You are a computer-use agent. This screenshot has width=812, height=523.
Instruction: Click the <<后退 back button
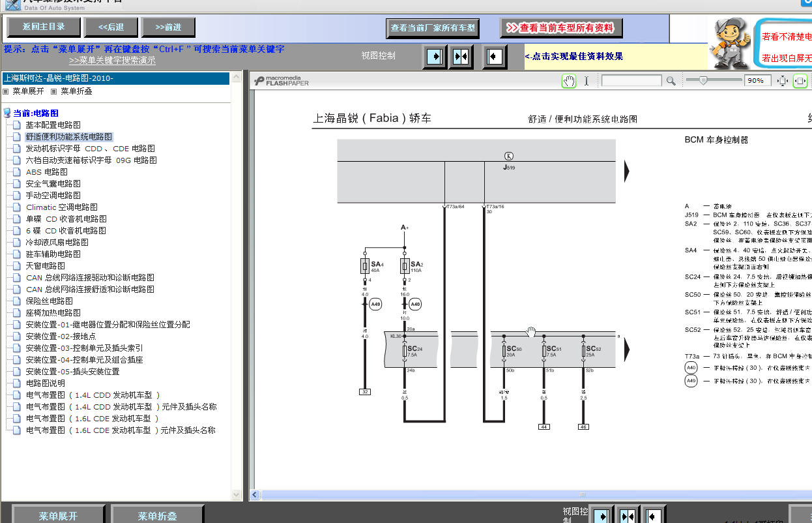click(111, 27)
